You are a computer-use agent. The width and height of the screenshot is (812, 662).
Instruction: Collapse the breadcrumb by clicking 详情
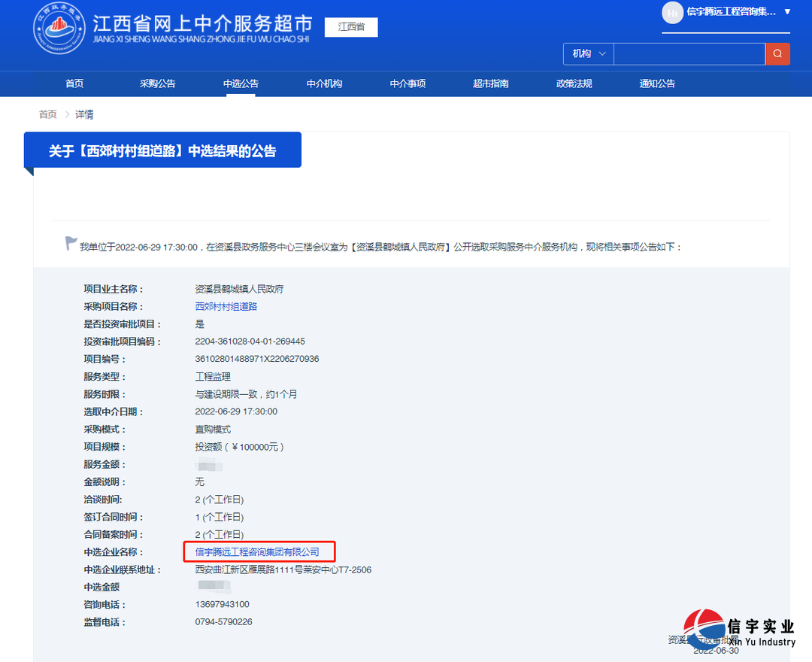[x=84, y=114]
